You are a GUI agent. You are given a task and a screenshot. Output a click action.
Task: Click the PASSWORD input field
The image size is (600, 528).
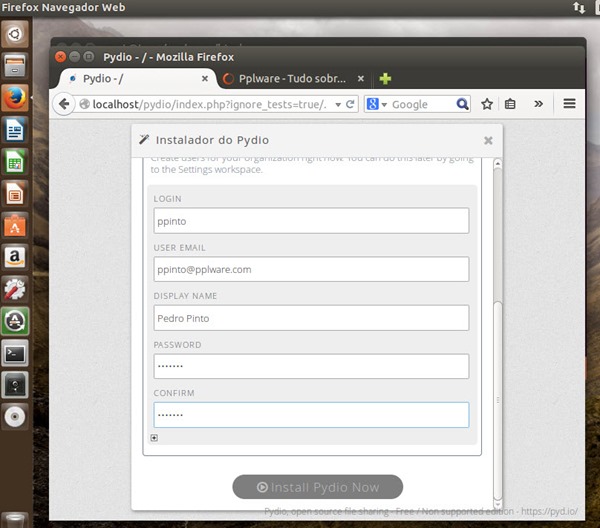pyautogui.click(x=311, y=367)
